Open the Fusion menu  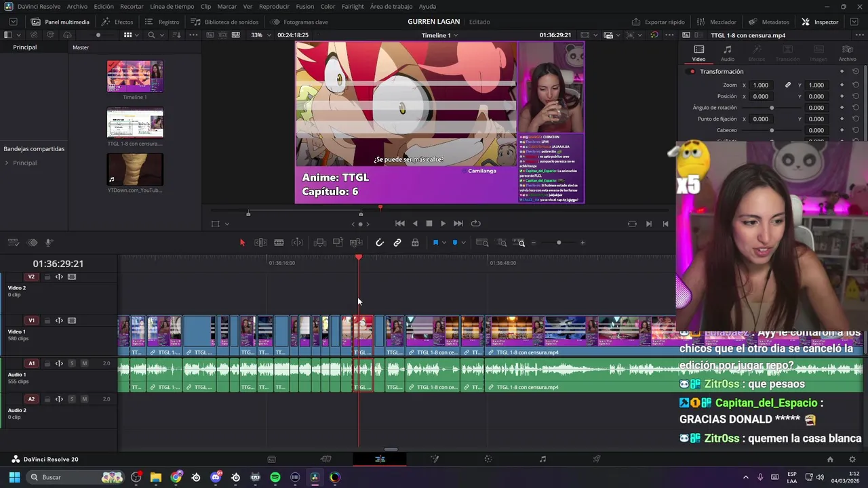tap(305, 6)
